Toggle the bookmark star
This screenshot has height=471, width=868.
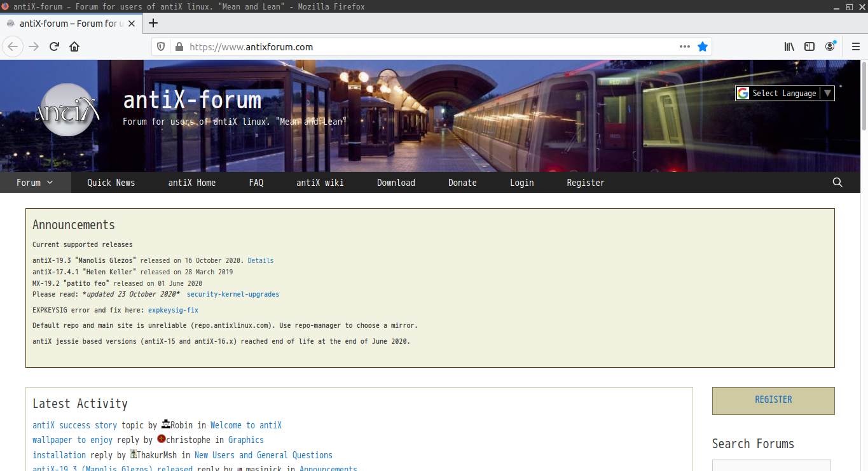(702, 46)
